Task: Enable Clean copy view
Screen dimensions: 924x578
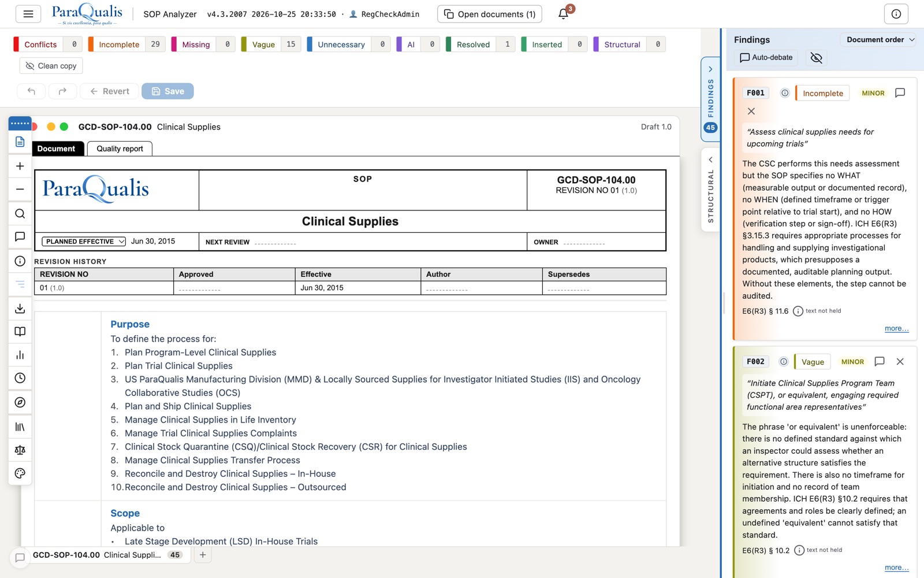Action: 51,66
